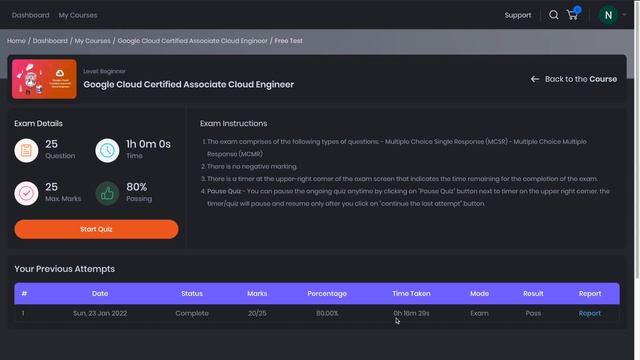Screen dimensions: 640x360
Task: Click the Marks column header
Action: tap(257, 293)
